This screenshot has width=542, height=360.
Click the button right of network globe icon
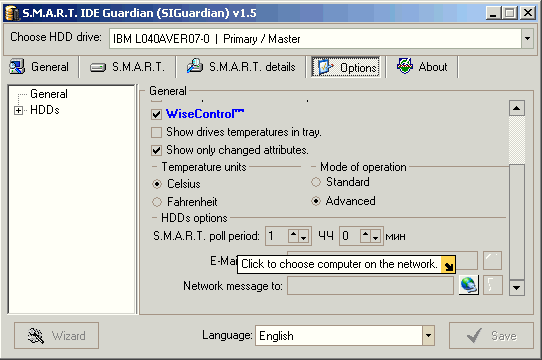pyautogui.click(x=492, y=285)
